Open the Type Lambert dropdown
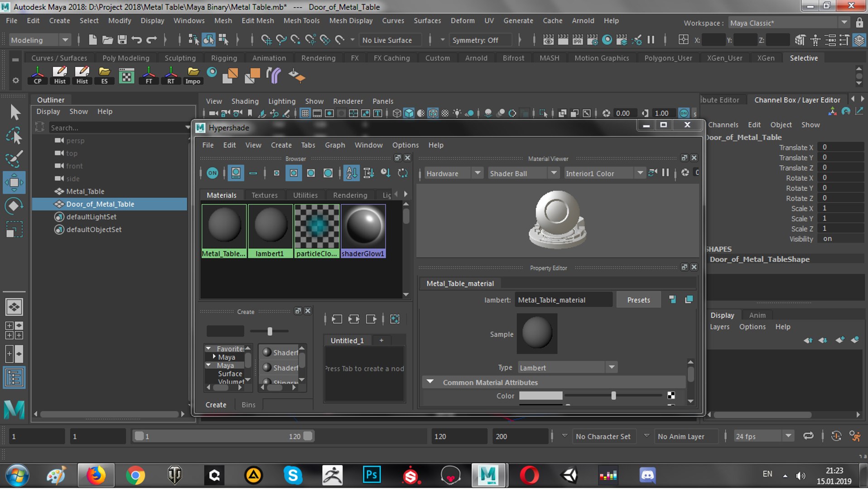Image resolution: width=868 pixels, height=489 pixels. coord(567,368)
